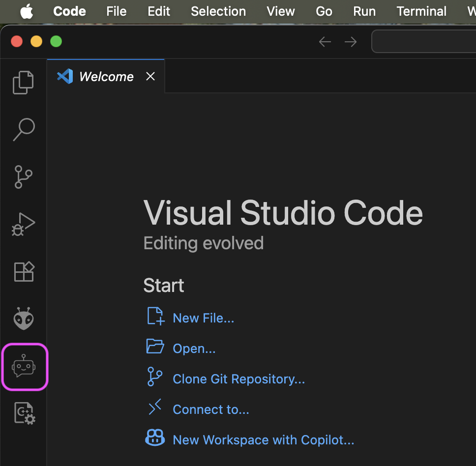Screen dimensions: 476x466
Task: Close the Welcome tab
Action: point(150,76)
